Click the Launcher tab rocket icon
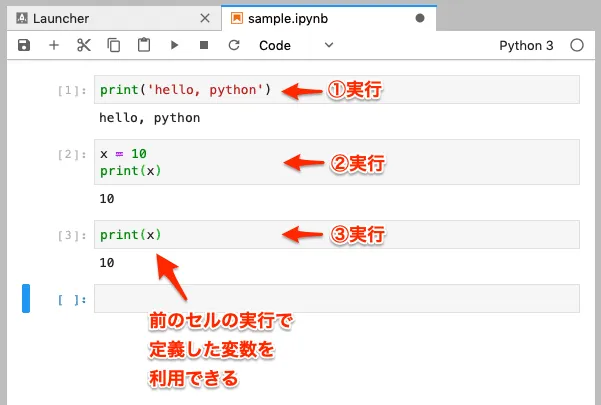The width and height of the screenshot is (601, 405). pos(22,18)
